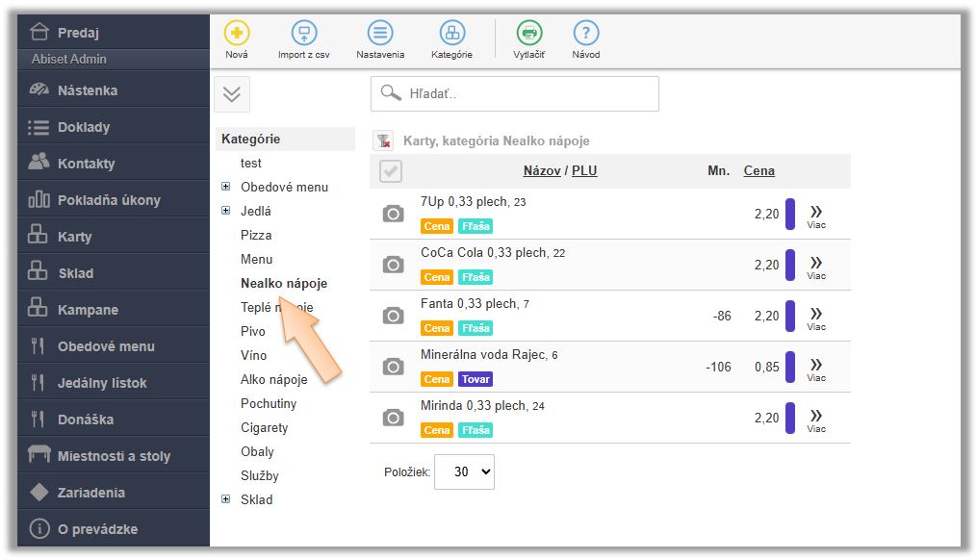Click camera icon for Fanta 0,33 plech
The width and height of the screenshot is (977, 560).
pos(393,316)
